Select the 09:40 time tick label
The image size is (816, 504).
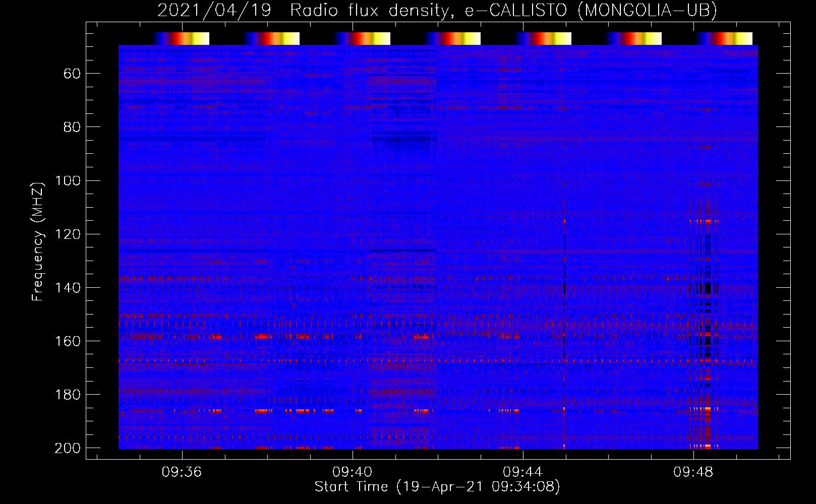352,472
